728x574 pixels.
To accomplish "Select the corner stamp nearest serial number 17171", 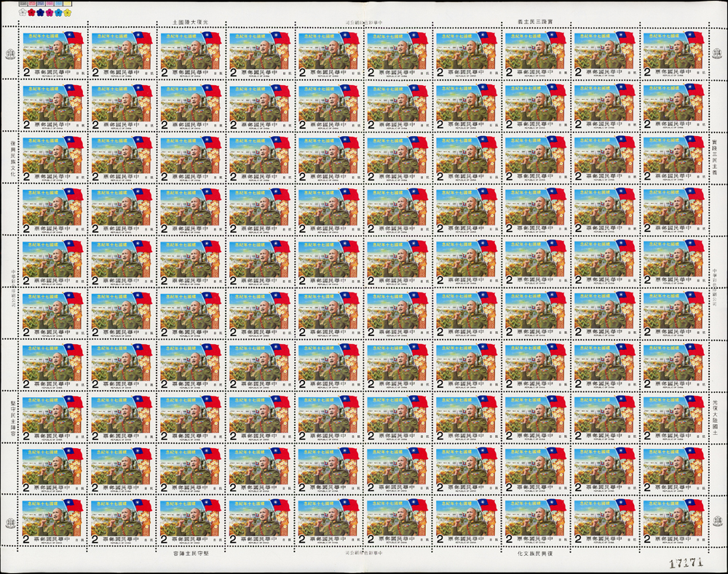I will [673, 521].
